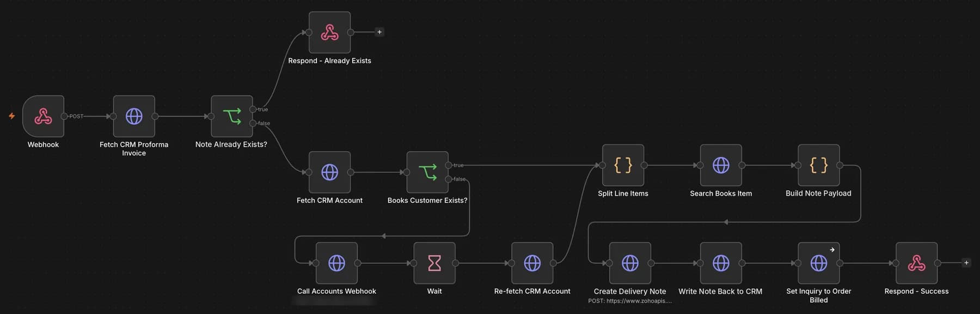Viewport: 980px width, 314px height.
Task: Click the Split Line Items label
Action: [x=623, y=194]
